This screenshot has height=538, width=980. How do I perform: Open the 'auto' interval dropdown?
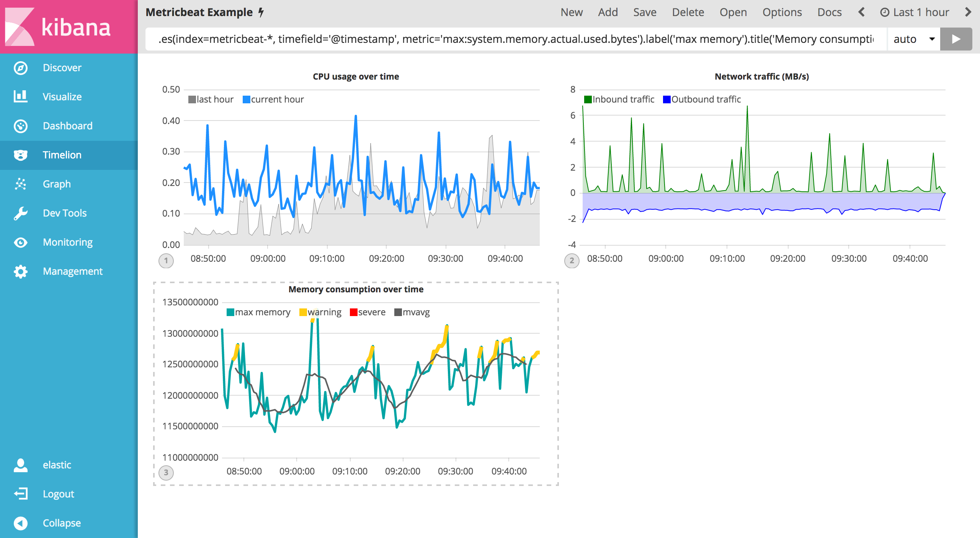(x=913, y=39)
